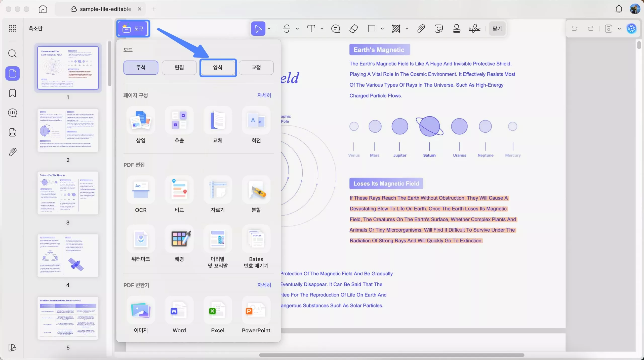Open a new tab with plus button
Viewport: 644px width, 360px height.
154,9
